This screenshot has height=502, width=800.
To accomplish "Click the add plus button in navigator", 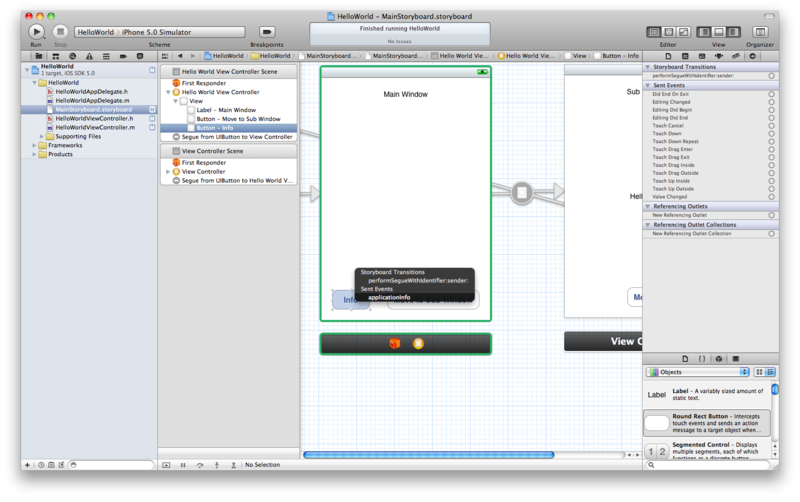I will [28, 465].
